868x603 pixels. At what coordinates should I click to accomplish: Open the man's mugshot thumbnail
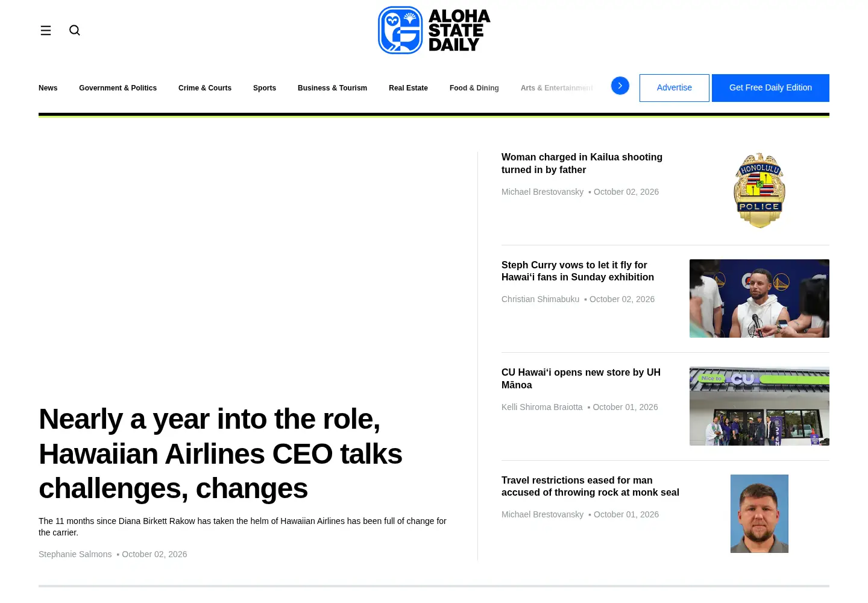(759, 514)
